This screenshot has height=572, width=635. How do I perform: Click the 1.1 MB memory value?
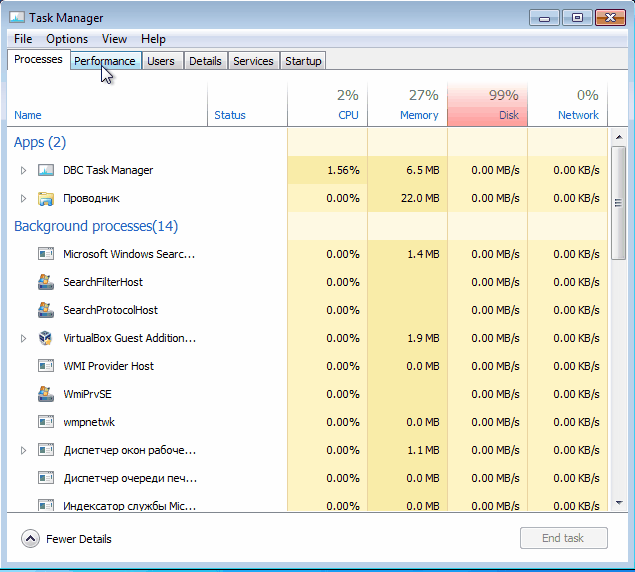(423, 450)
